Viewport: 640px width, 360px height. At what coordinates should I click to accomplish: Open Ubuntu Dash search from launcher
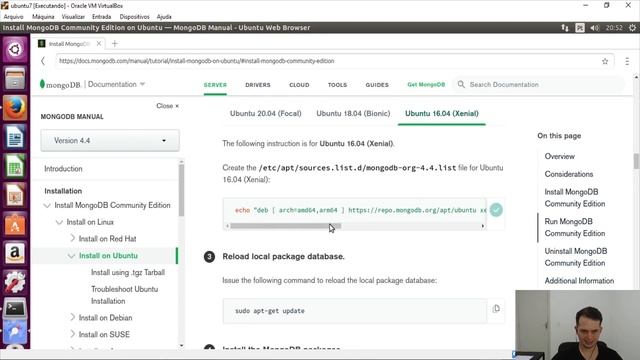(x=15, y=50)
